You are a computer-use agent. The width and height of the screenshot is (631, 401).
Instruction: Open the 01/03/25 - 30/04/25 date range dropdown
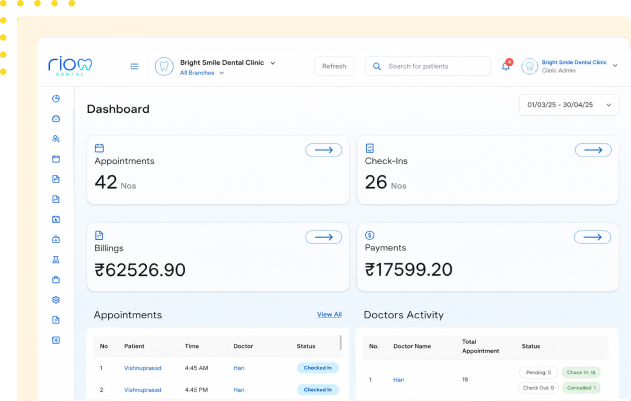[x=569, y=105]
